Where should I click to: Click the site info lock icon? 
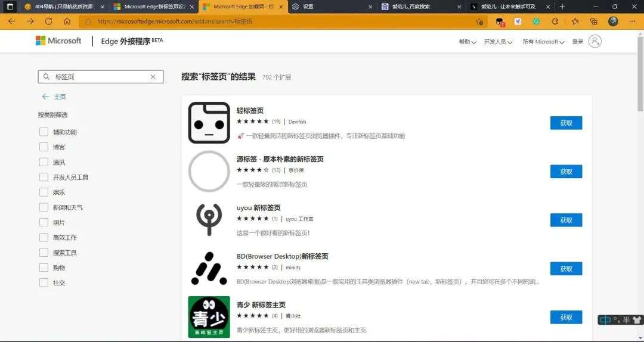click(x=87, y=21)
